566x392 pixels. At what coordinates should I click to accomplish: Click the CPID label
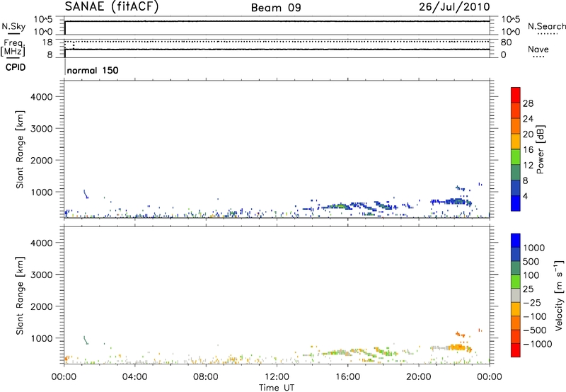16,67
